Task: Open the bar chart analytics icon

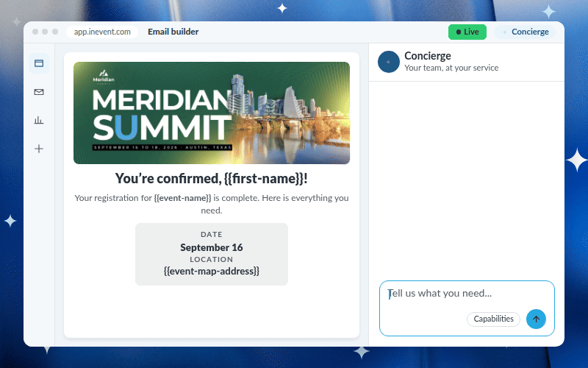Action: click(39, 120)
